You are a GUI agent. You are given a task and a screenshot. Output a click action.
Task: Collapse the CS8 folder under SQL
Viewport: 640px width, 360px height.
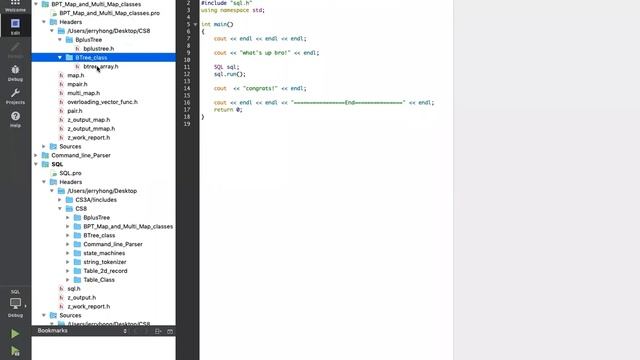(x=60, y=209)
